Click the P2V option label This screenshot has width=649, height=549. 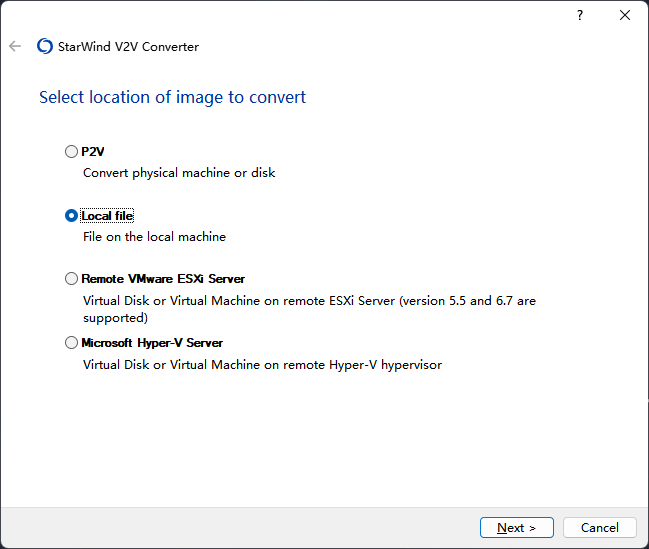[93, 152]
